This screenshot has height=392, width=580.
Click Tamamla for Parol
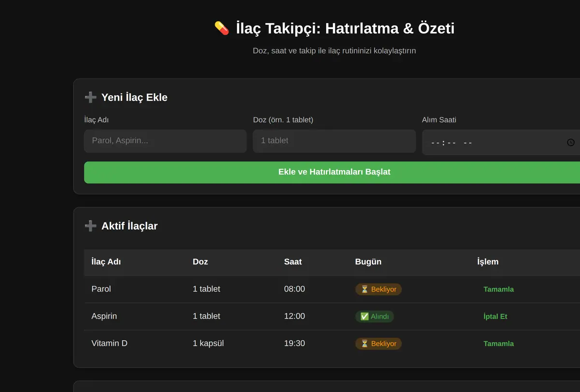tap(498, 289)
